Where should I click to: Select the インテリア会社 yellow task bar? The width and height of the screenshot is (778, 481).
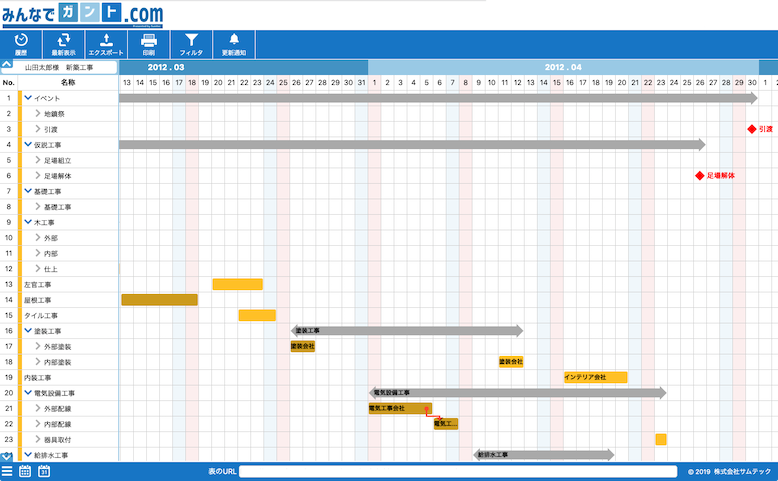pyautogui.click(x=595, y=378)
